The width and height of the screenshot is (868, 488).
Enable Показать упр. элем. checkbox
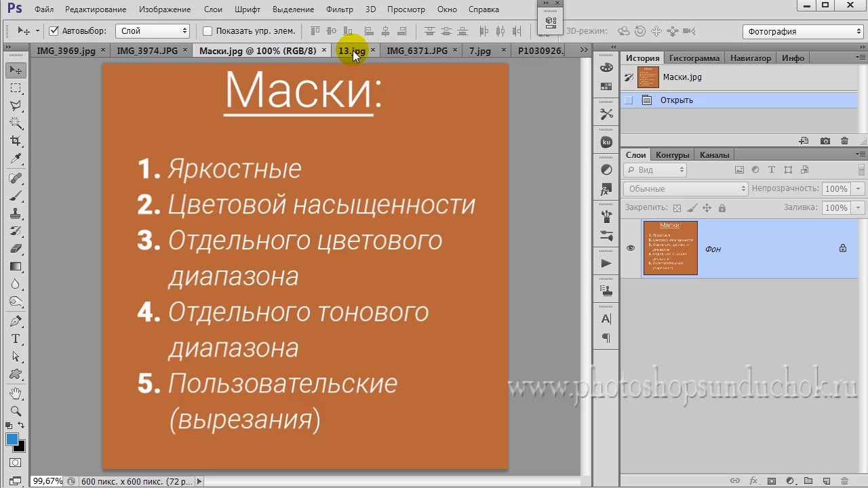click(208, 31)
